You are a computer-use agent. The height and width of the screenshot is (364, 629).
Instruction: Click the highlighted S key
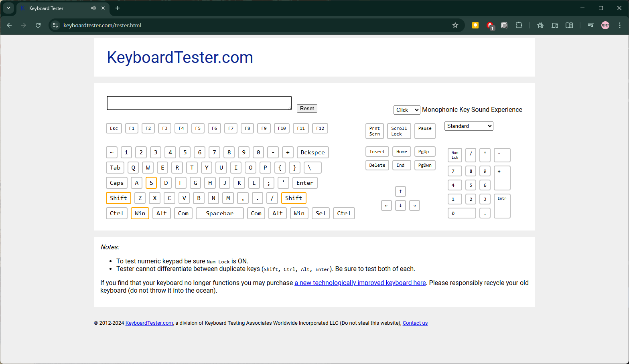[151, 183]
